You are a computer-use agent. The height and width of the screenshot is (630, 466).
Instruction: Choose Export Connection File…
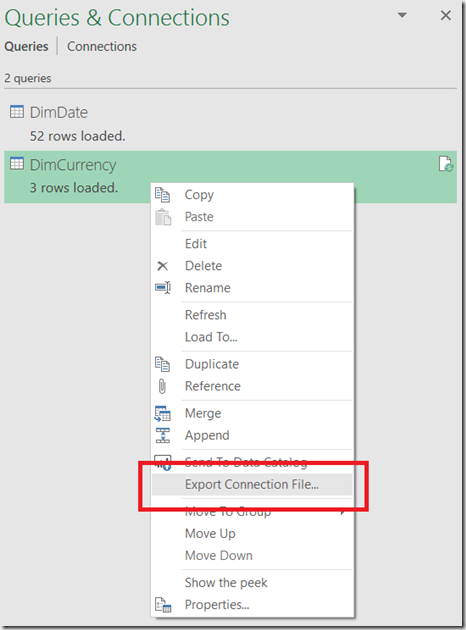coord(252,485)
